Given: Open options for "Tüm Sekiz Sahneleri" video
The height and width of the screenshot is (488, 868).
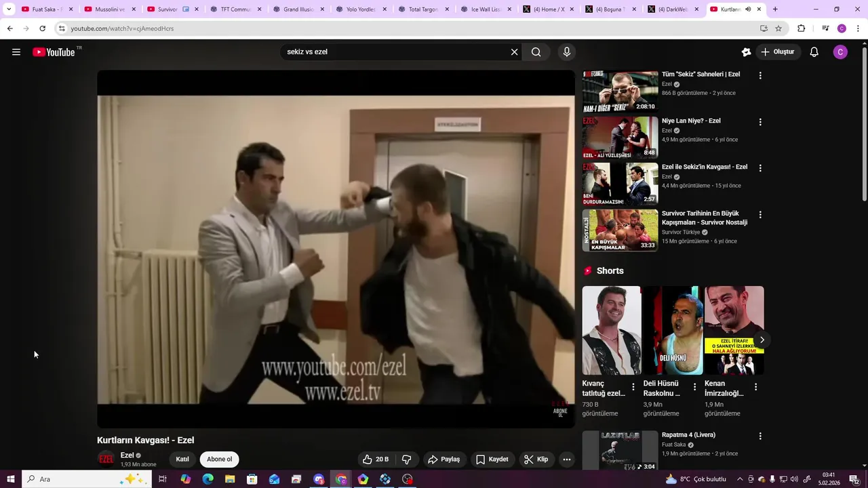Looking at the screenshot, I should (x=760, y=76).
